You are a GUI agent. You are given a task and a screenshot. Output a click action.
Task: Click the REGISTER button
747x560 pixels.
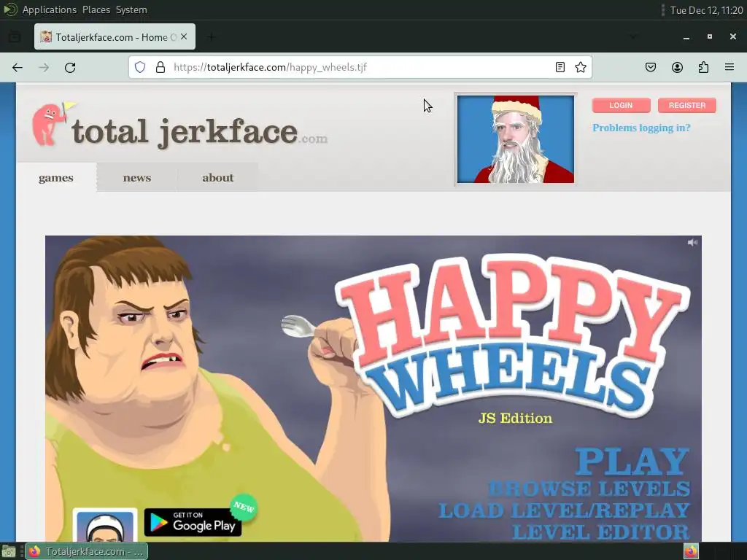click(687, 105)
